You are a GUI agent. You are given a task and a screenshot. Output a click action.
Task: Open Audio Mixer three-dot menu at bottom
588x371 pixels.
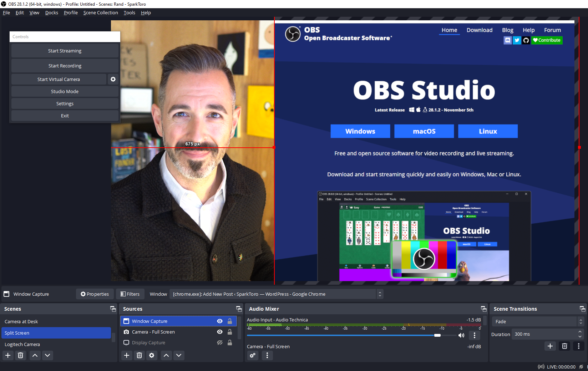267,355
